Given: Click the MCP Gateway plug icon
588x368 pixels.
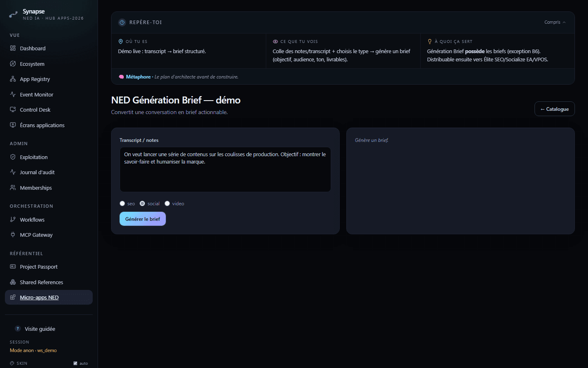Looking at the screenshot, I should [13, 235].
